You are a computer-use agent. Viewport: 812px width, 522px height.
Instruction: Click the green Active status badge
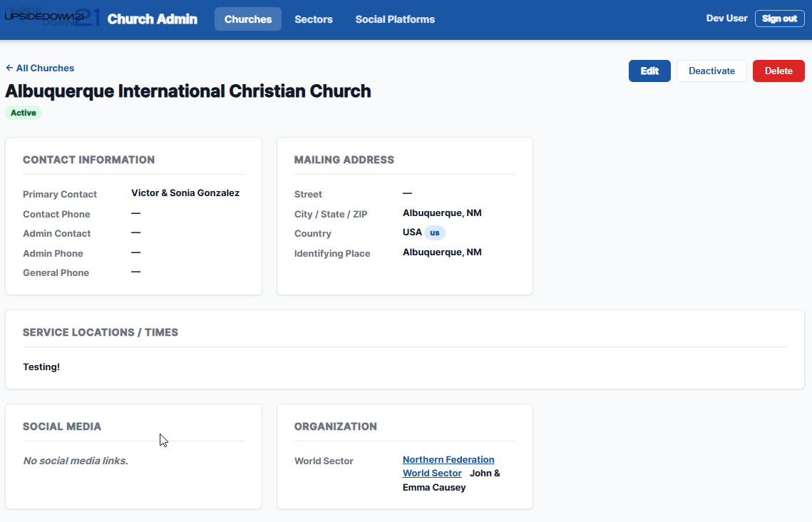24,113
